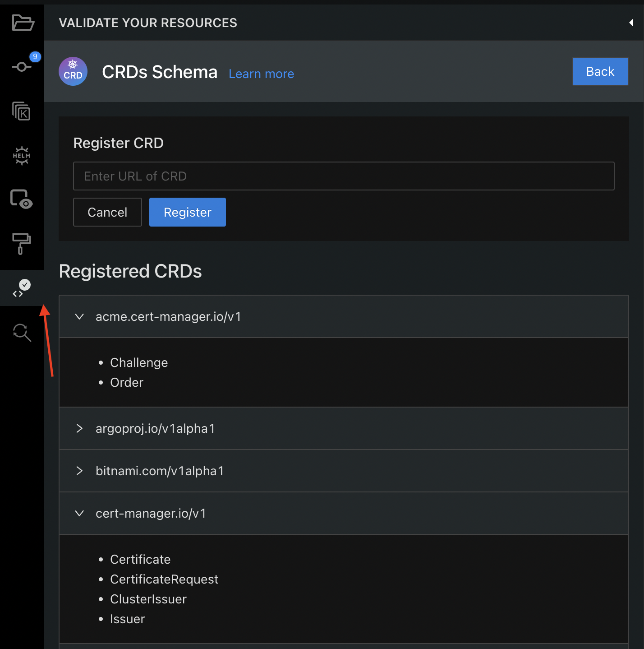644x649 pixels.
Task: Open the Learn more link
Action: 262,74
